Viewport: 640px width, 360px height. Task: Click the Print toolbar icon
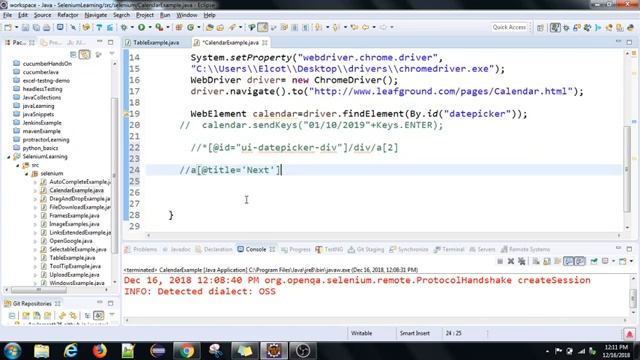pos(47,27)
